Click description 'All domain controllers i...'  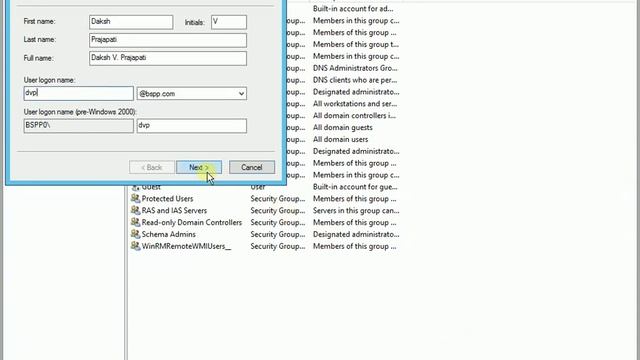[354, 116]
